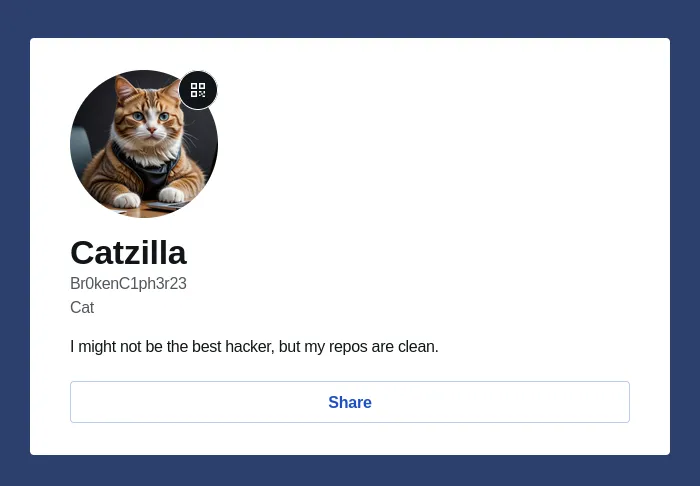Click the dark blue background below the card

350,471
